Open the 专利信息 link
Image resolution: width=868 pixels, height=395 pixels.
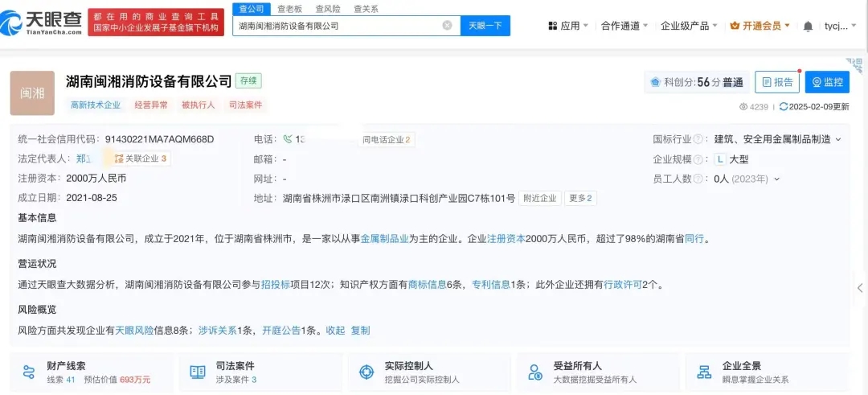pos(490,285)
